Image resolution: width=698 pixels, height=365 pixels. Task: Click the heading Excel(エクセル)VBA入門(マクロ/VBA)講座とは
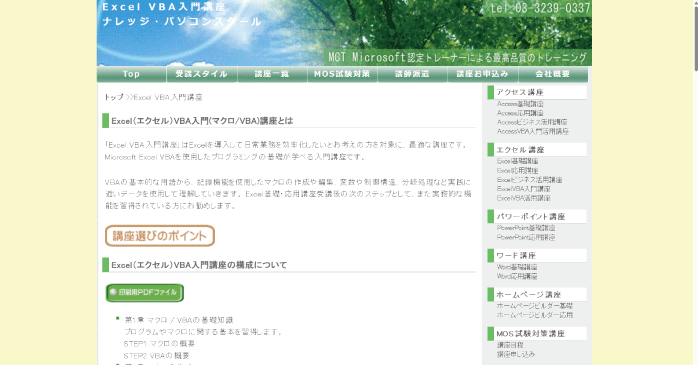coord(202,121)
